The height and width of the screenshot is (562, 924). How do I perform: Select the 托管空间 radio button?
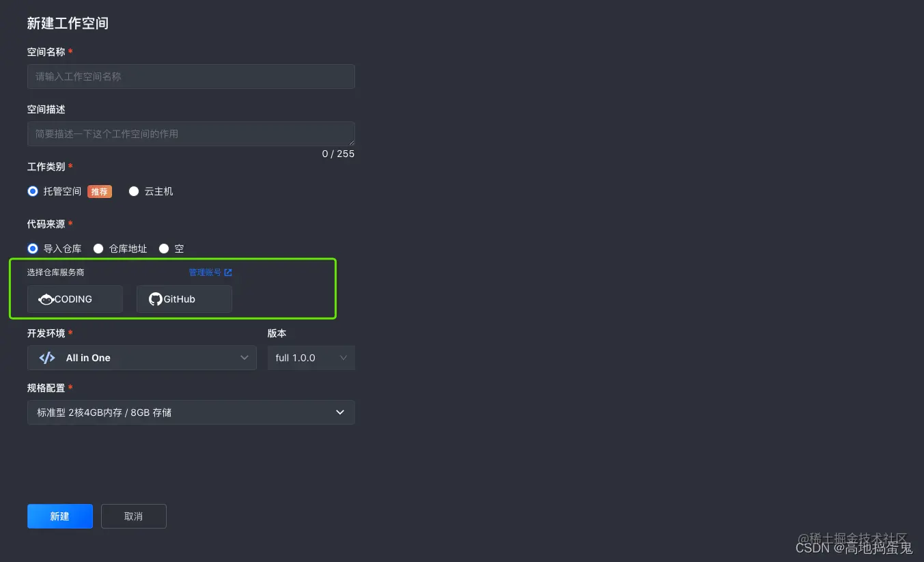tap(33, 191)
